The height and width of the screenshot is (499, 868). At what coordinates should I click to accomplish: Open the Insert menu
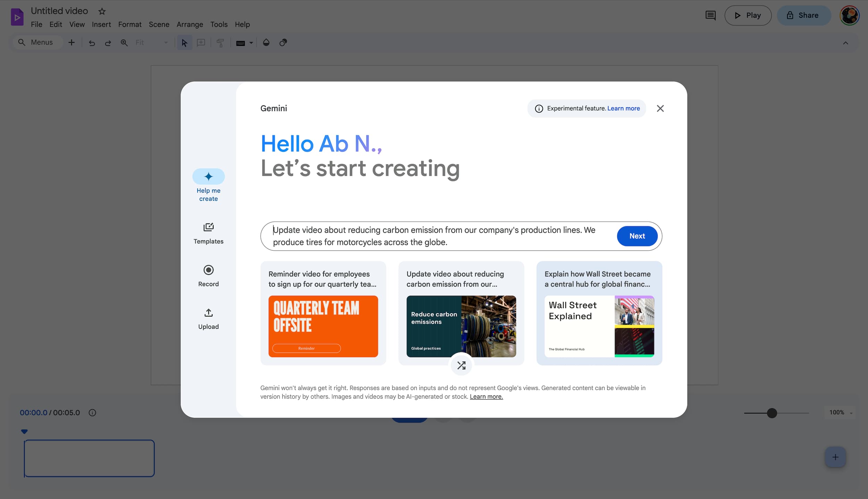[x=101, y=24]
